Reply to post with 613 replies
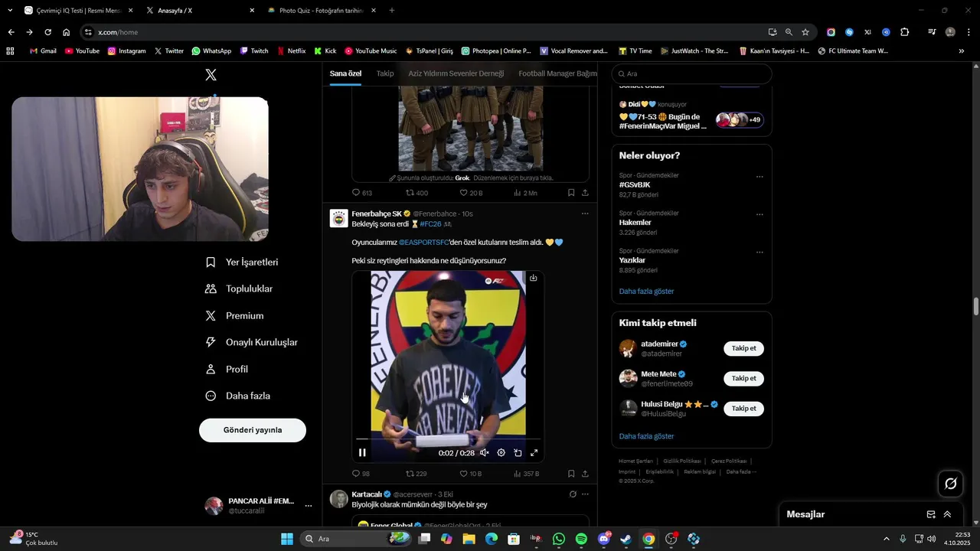The width and height of the screenshot is (980, 551). [361, 193]
